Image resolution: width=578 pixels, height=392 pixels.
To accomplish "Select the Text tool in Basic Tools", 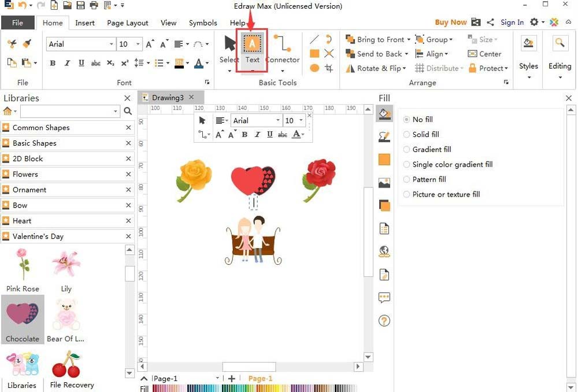I will coord(252,49).
